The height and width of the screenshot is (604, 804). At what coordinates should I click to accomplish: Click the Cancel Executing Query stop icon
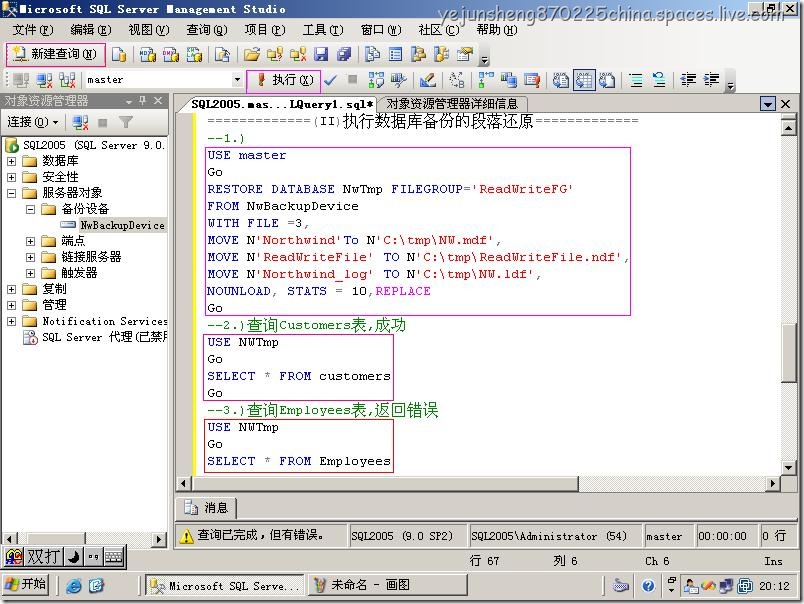[352, 79]
